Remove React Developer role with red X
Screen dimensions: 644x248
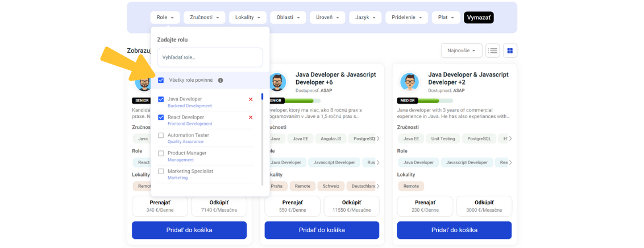click(251, 117)
